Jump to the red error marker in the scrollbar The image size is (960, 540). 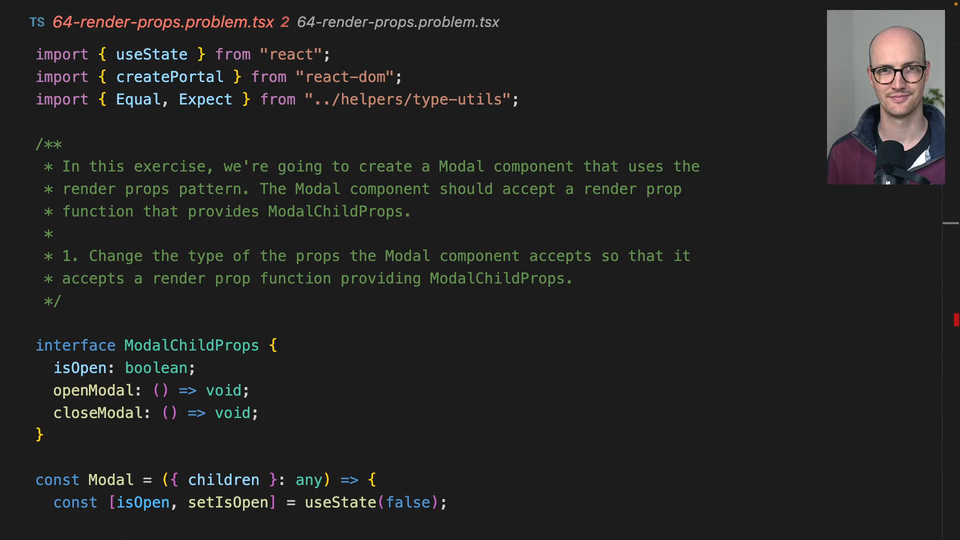[x=956, y=320]
